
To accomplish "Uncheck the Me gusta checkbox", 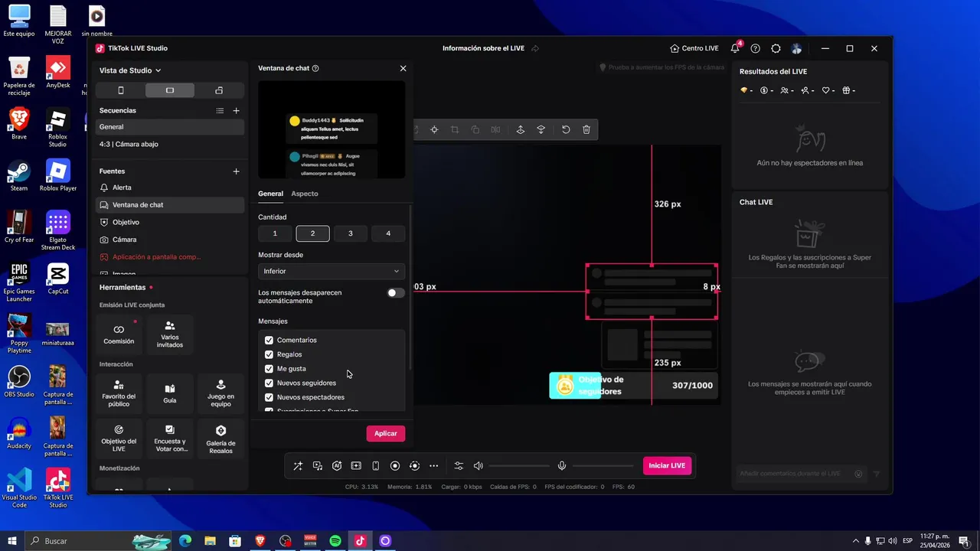I will 269,369.
